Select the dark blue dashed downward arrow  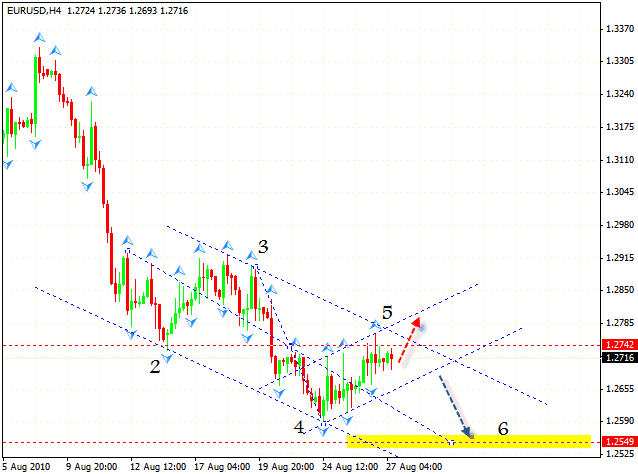[x=456, y=407]
